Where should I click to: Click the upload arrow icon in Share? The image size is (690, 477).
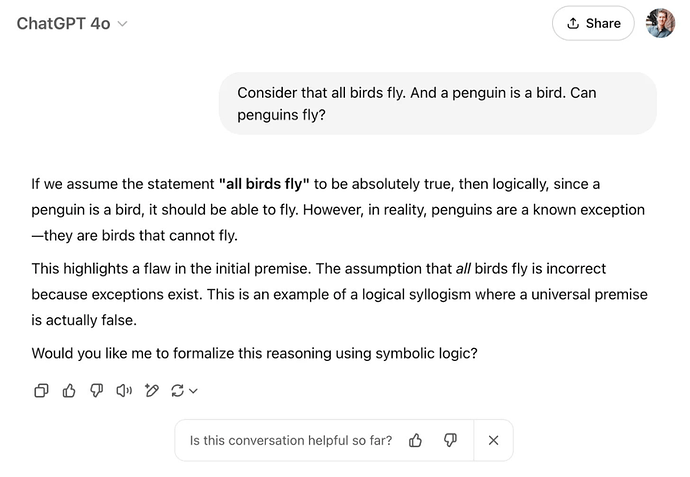[x=573, y=24]
